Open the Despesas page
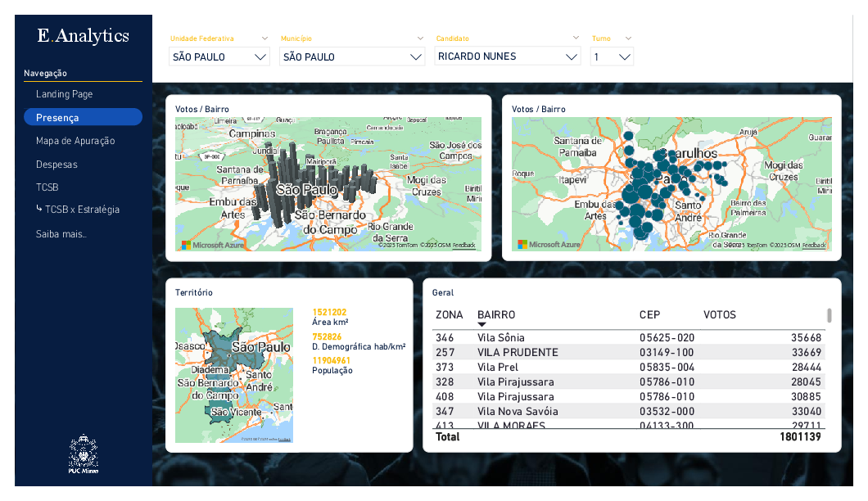Viewport: 868px width, 501px height. pos(57,165)
